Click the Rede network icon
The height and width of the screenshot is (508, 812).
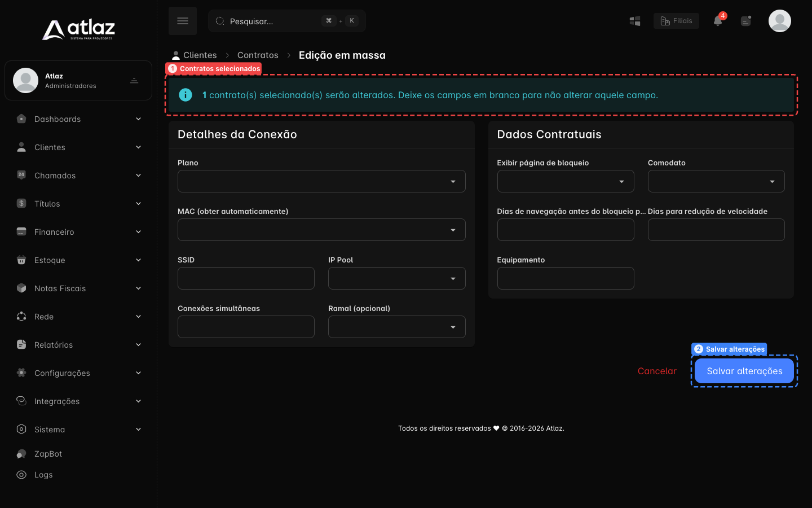coord(21,316)
